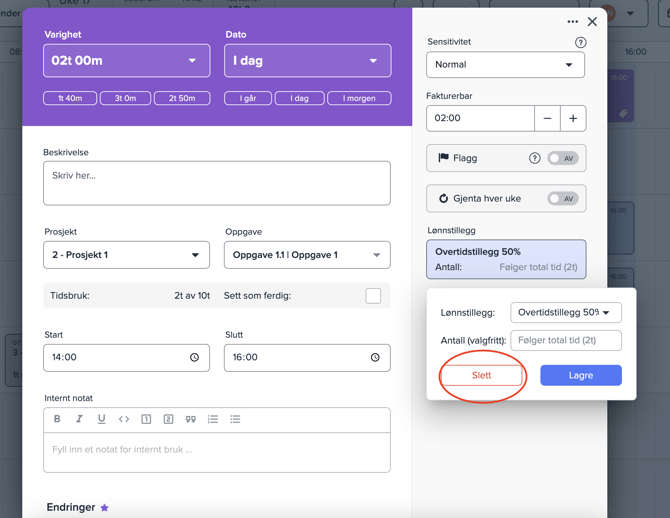Increase Fakturerbar with the plus stepper
Screen dimensions: 670x518
pos(573,118)
